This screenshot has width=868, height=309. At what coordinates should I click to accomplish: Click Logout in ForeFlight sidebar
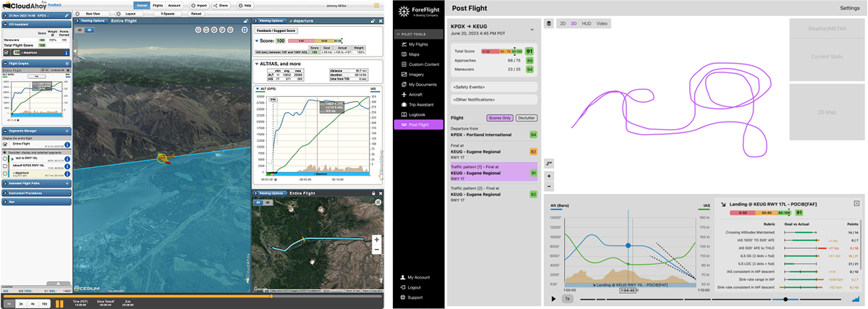point(411,287)
